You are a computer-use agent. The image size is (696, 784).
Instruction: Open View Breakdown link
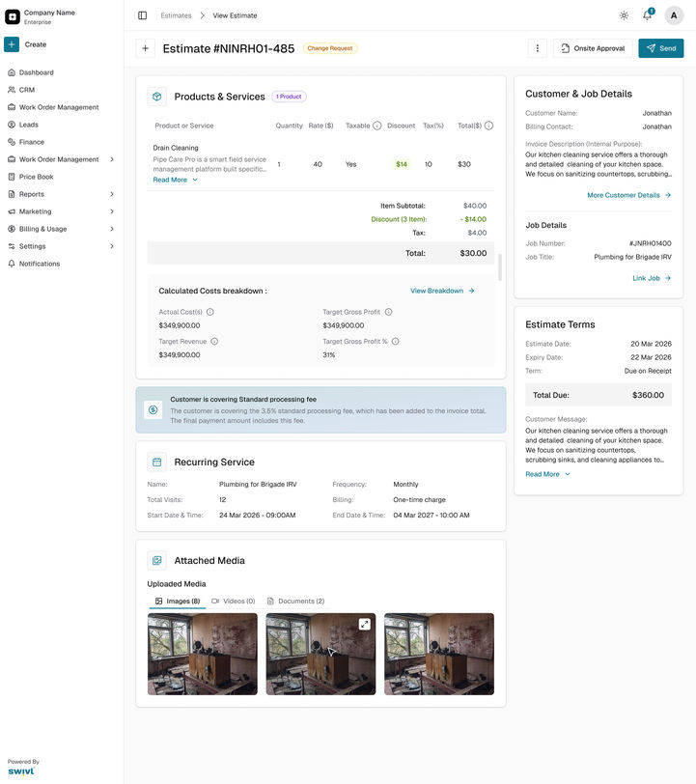click(x=442, y=291)
